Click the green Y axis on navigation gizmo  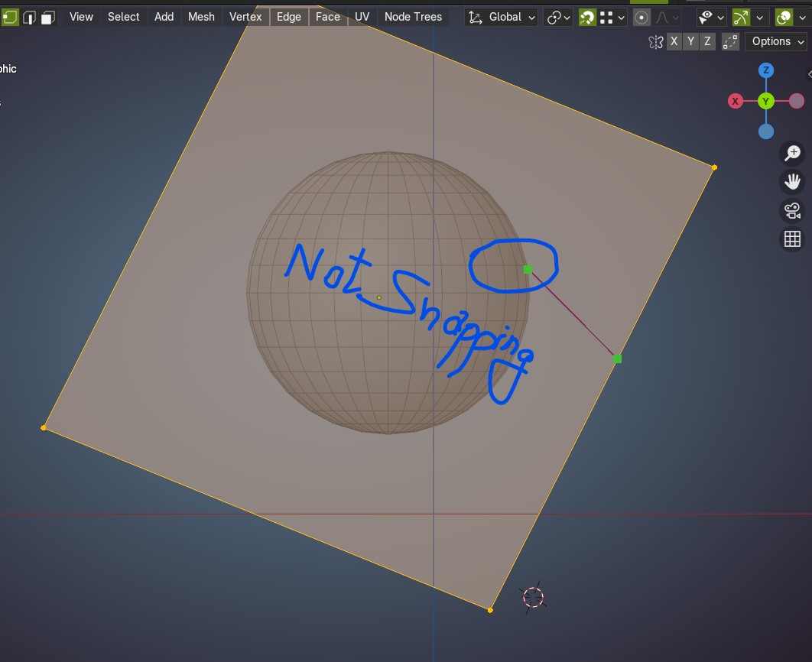pos(766,101)
